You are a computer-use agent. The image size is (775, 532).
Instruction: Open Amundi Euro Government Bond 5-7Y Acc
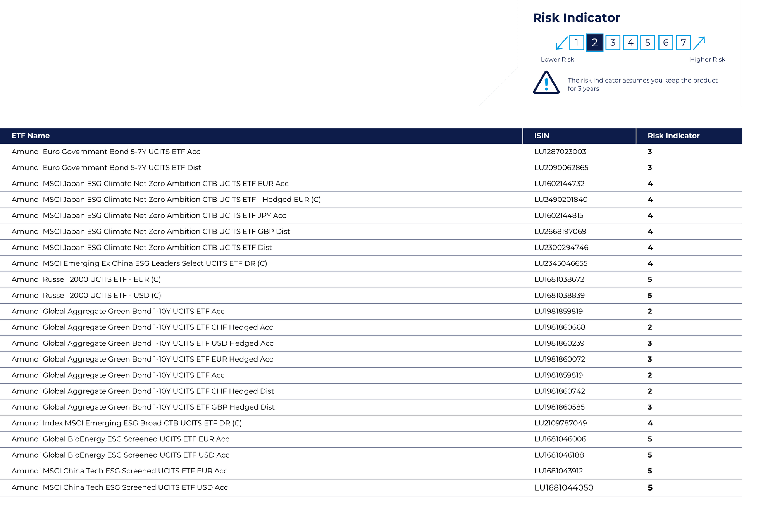tap(106, 152)
